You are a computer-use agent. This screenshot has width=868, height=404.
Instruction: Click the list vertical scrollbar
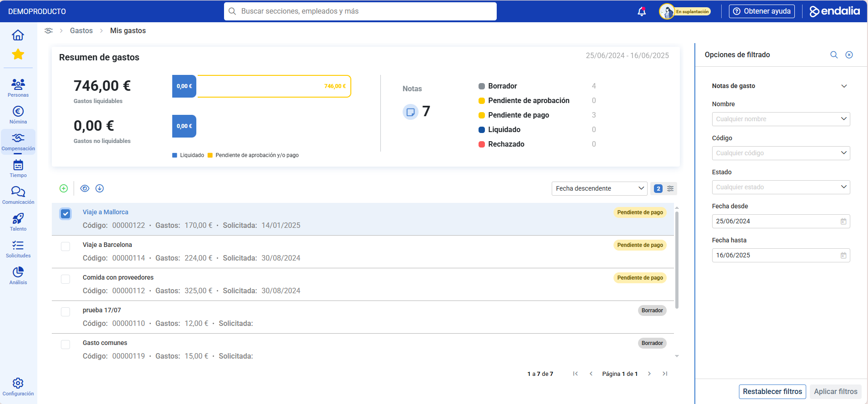[677, 260]
